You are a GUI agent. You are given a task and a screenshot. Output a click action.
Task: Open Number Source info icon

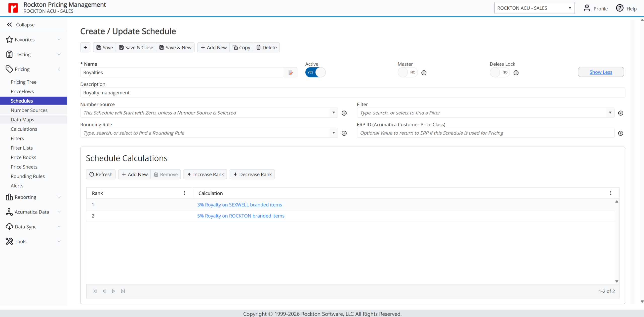[x=344, y=113]
